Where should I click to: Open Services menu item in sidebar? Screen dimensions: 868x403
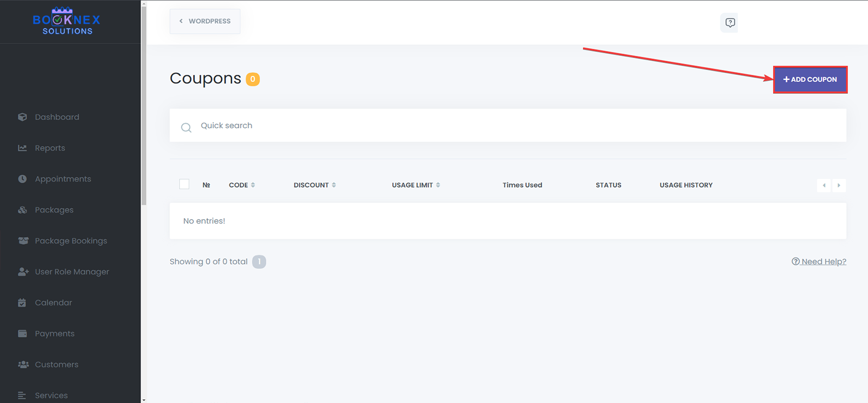pos(51,395)
